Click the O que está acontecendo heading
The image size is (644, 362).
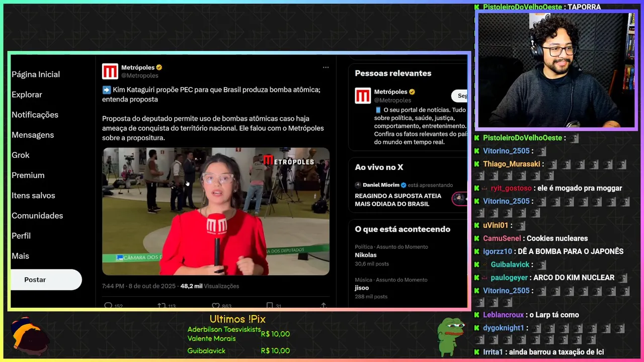[403, 229]
